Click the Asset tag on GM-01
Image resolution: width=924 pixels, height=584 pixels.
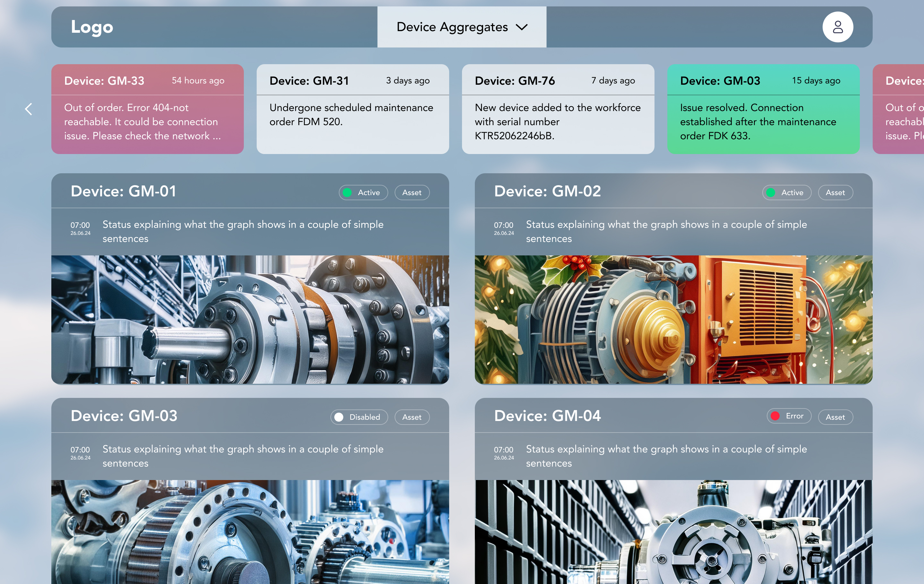(412, 193)
